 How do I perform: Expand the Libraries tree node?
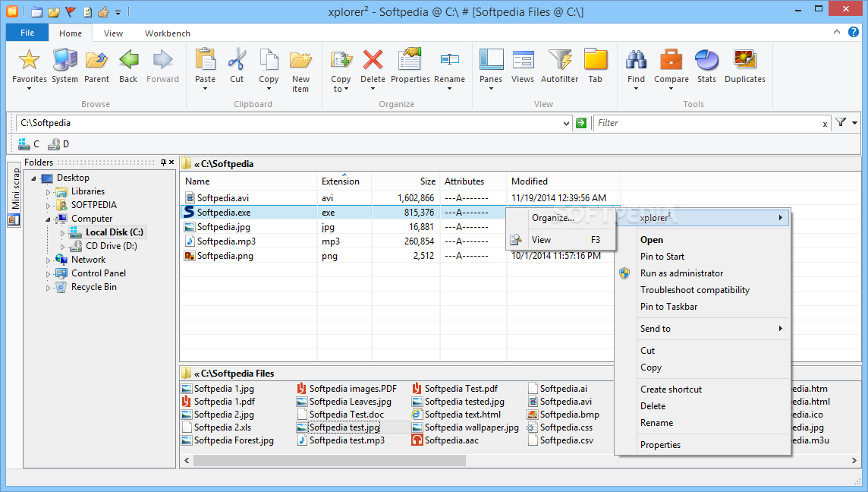48,191
